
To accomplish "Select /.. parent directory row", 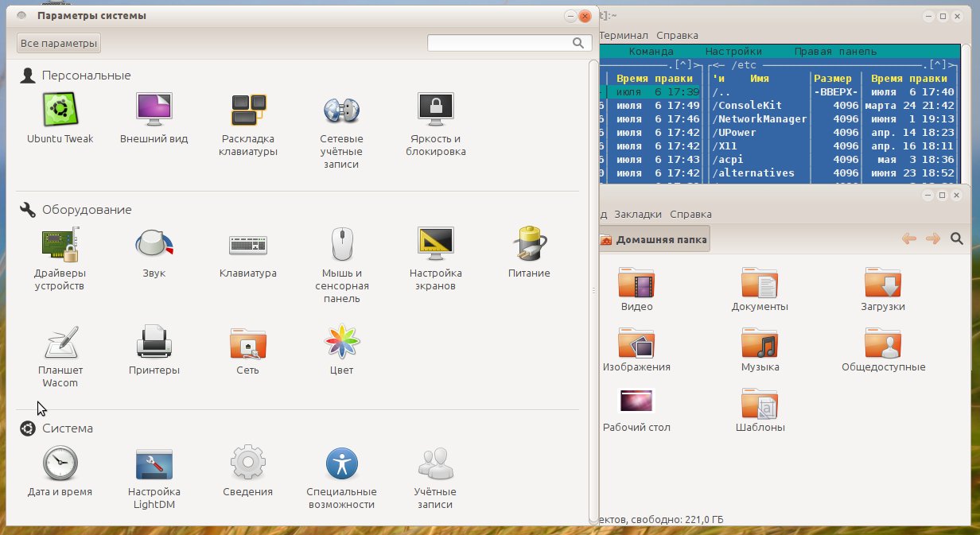I will pyautogui.click(x=834, y=91).
